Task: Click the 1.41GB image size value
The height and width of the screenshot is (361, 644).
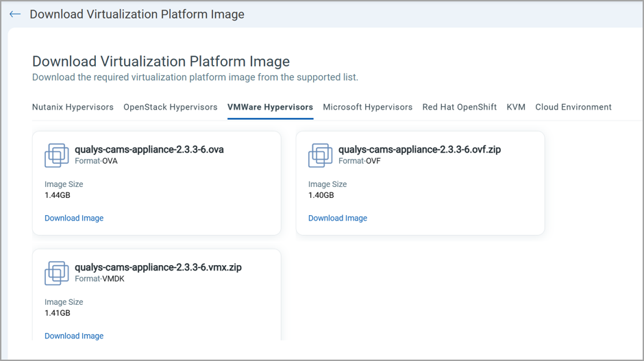Action: [58, 313]
